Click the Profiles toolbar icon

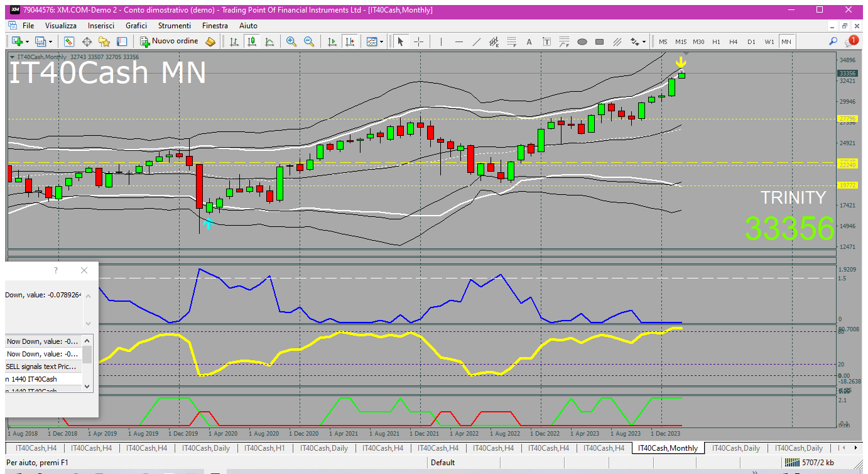[41, 41]
